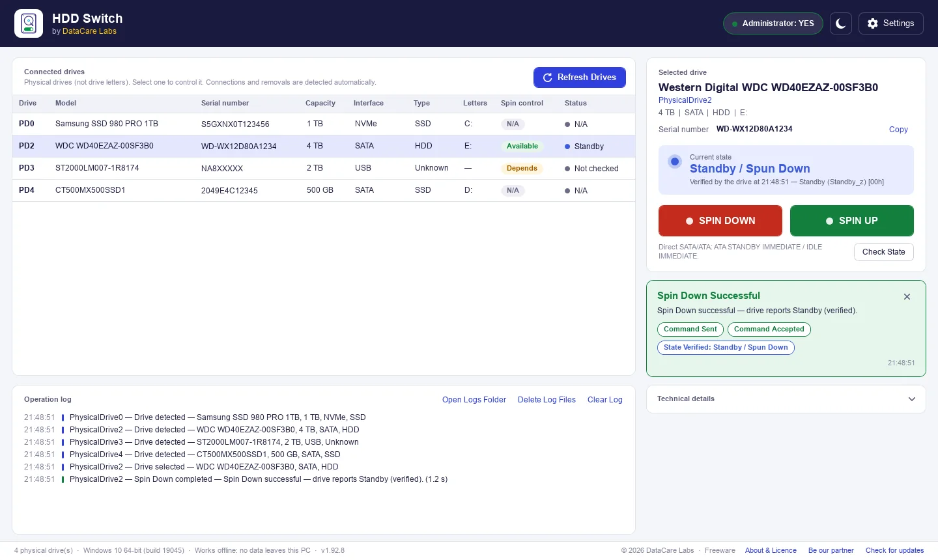Click the Interface column header
938x560 pixels.
pos(369,103)
